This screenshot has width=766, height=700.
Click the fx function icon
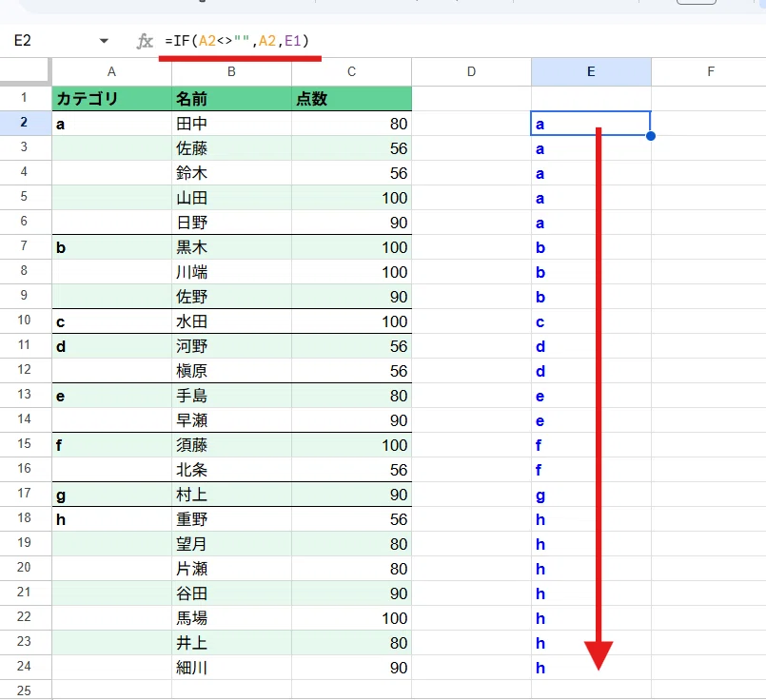coord(145,41)
